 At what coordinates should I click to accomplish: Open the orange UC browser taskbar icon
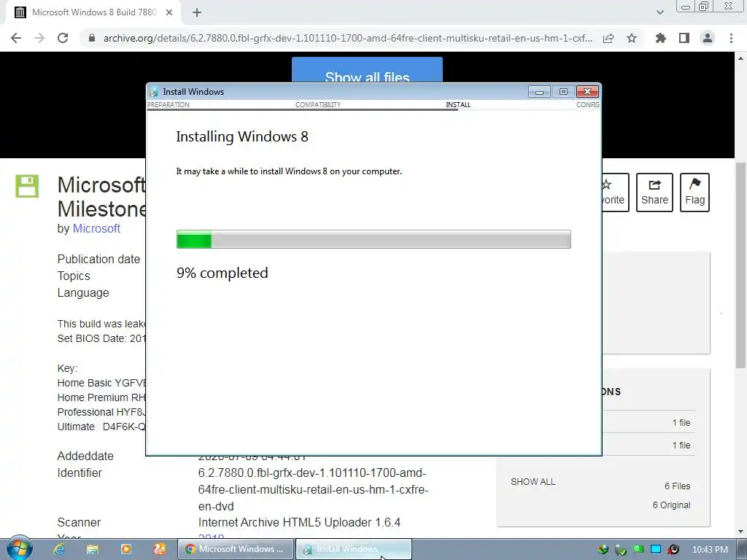coord(160,549)
